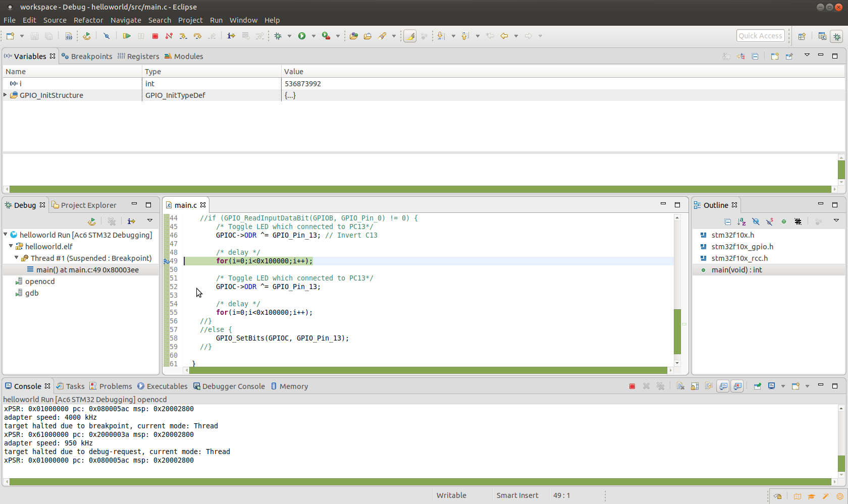Toggle Scroll Lock in the Console
The width and height of the screenshot is (848, 504).
[x=695, y=386]
